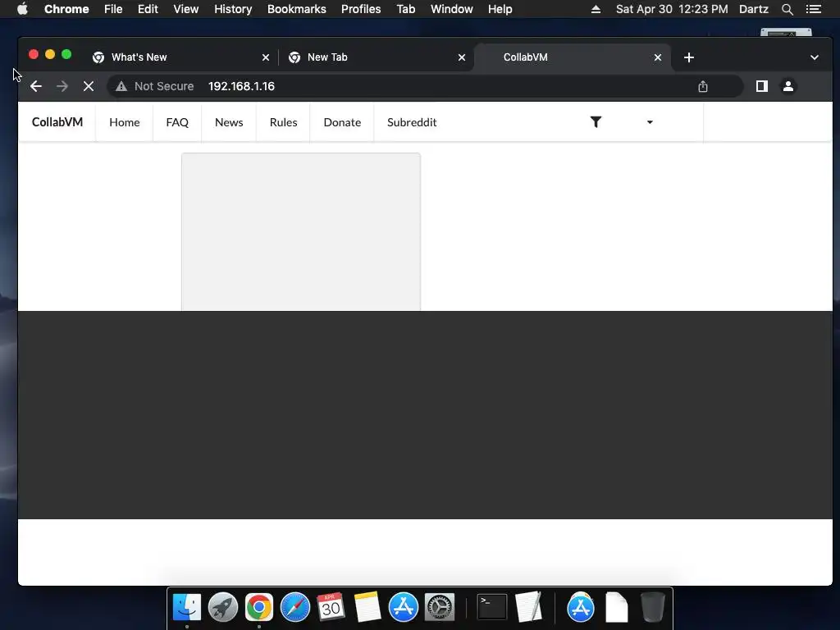Open the Rules link
Image resolution: width=840 pixels, height=630 pixels.
point(283,122)
